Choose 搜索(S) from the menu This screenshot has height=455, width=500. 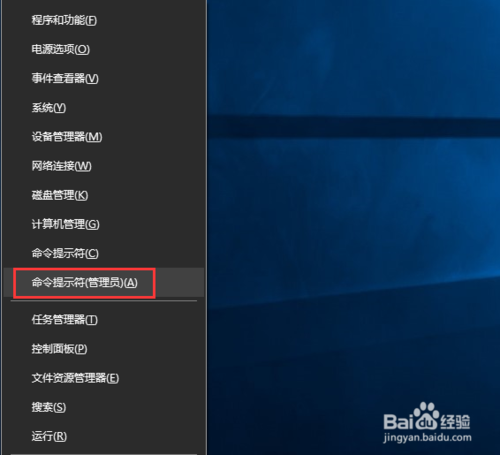[x=104, y=407]
